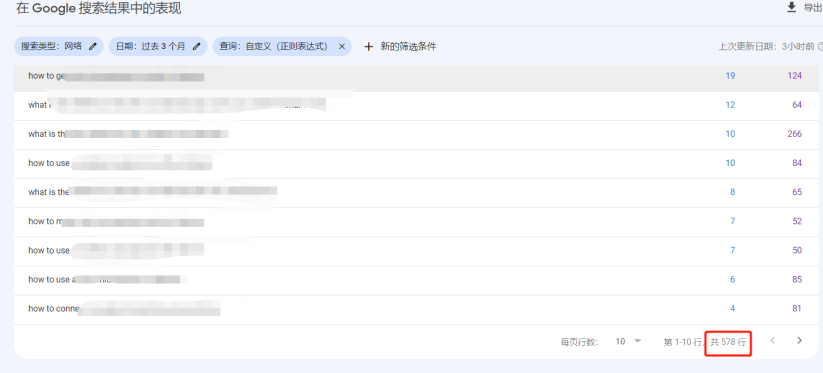Select the query row with 84 impressions
The image size is (823, 373).
point(416,164)
